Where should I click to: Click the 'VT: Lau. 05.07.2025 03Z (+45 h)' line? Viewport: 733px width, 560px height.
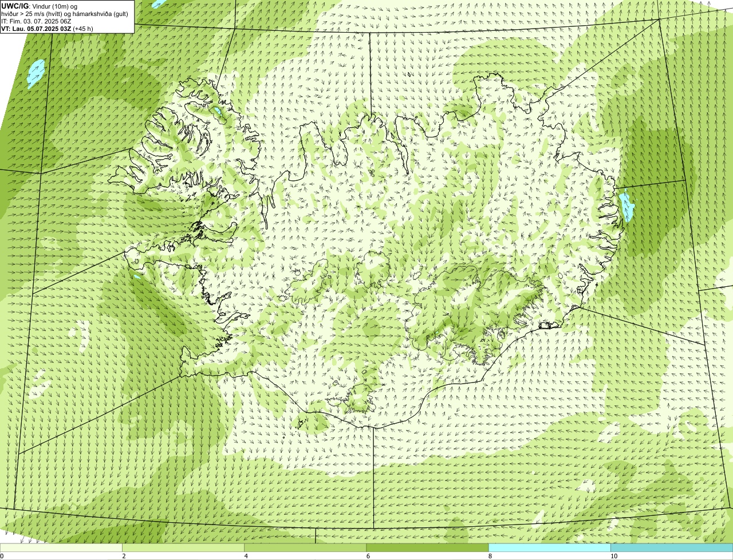(x=48, y=28)
